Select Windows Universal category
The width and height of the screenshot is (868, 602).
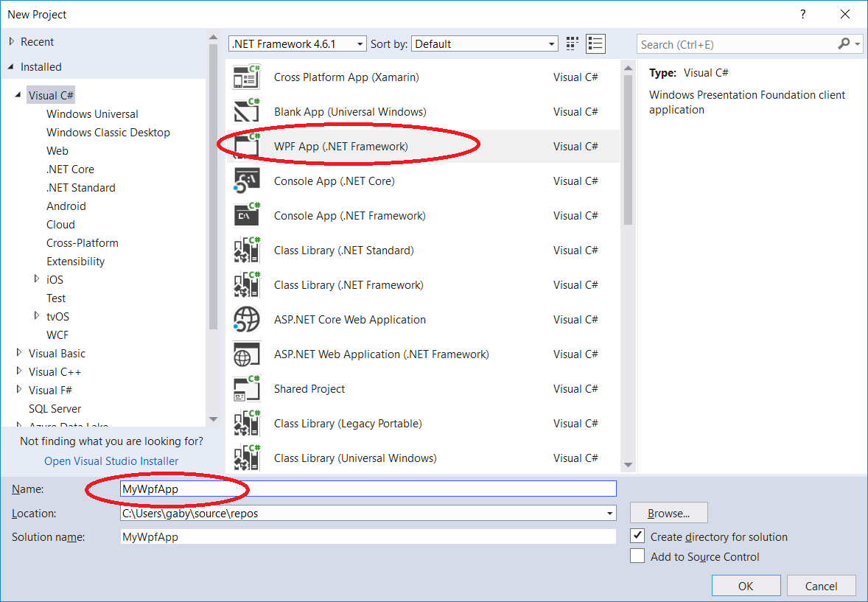coord(92,114)
